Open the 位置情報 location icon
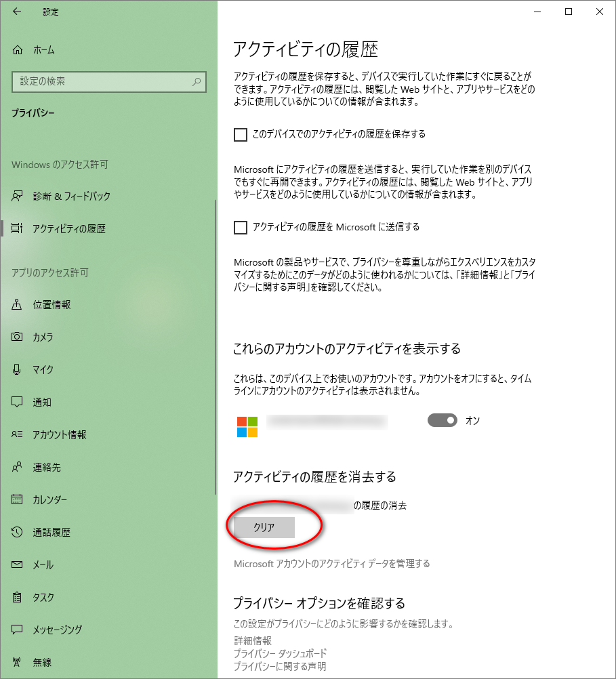Viewport: 616px width, 679px height. click(18, 305)
